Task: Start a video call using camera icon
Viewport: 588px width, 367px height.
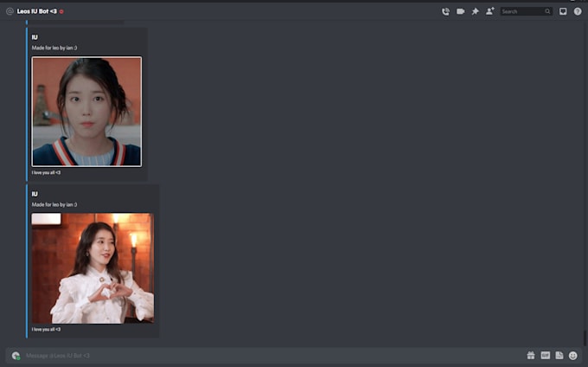Action: pyautogui.click(x=460, y=11)
